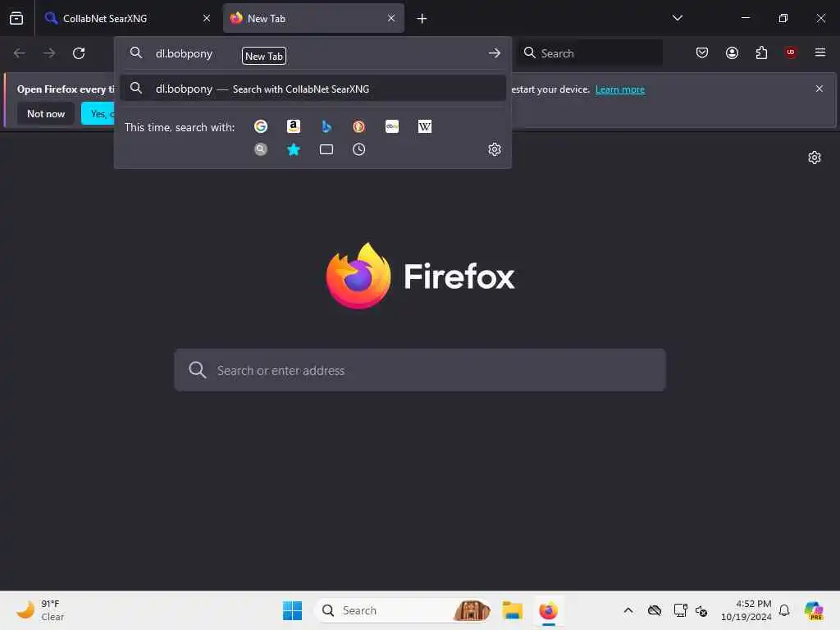Open File Explorer from taskbar
The image size is (840, 630).
click(513, 610)
